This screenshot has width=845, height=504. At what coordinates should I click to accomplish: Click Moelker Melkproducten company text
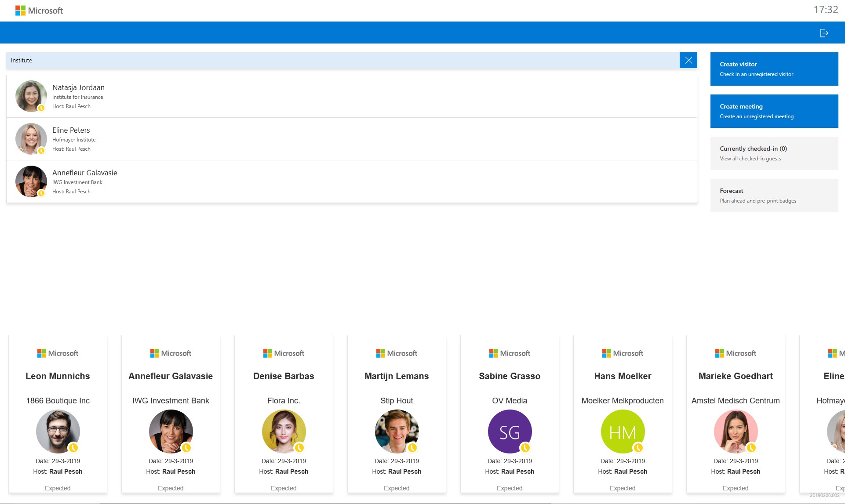click(x=623, y=401)
